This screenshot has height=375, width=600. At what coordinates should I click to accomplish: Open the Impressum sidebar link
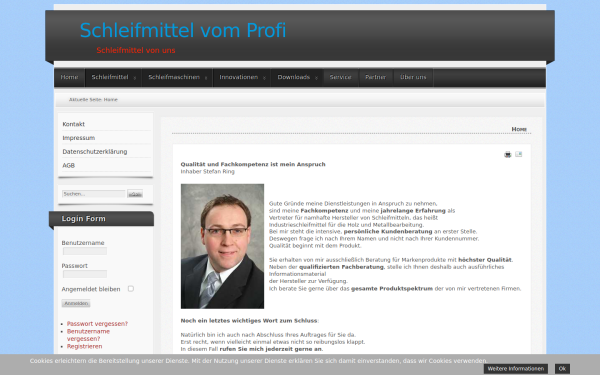click(x=78, y=138)
